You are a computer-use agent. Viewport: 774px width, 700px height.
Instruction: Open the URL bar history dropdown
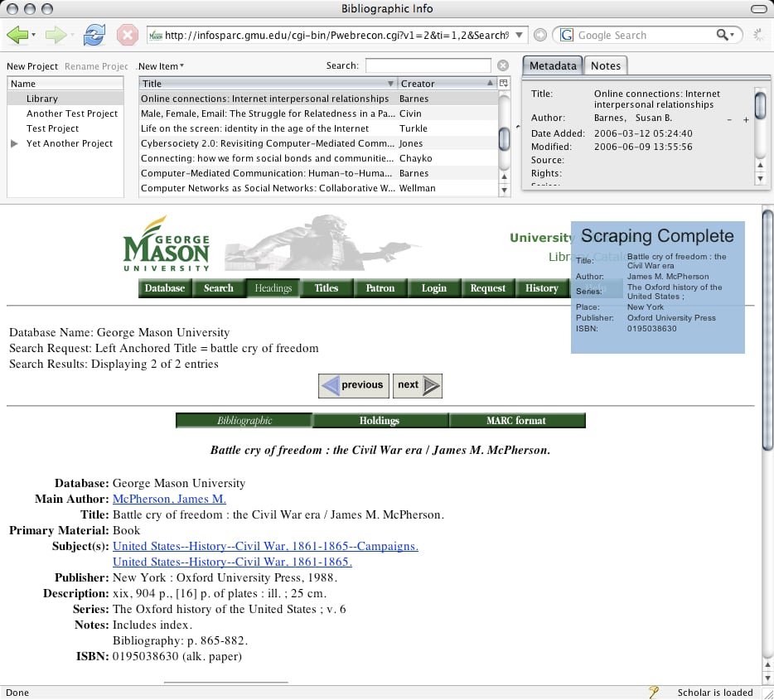coord(520,35)
